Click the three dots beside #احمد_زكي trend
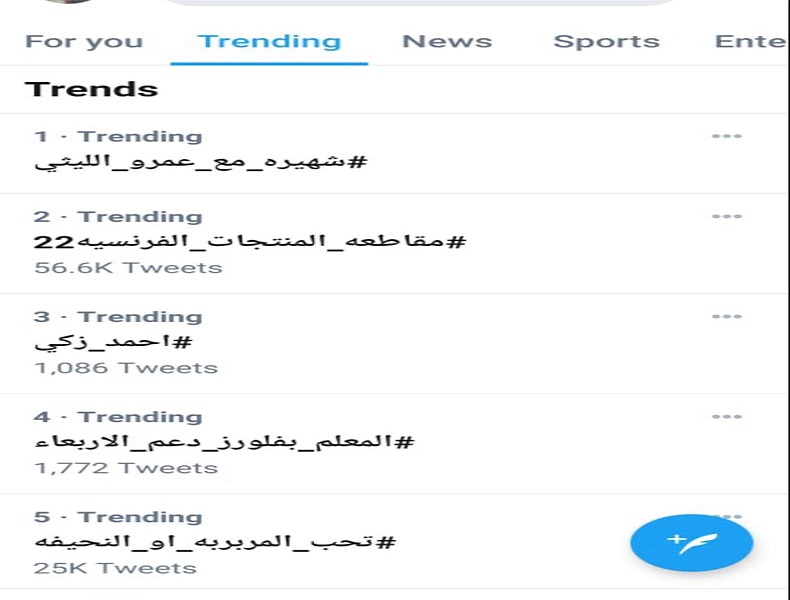The height and width of the screenshot is (600, 790). (726, 317)
